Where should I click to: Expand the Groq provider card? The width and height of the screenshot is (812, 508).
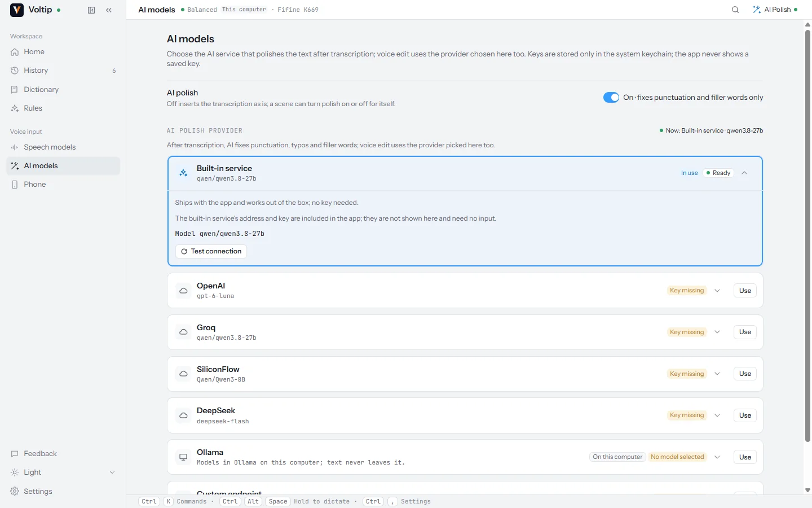tap(717, 332)
